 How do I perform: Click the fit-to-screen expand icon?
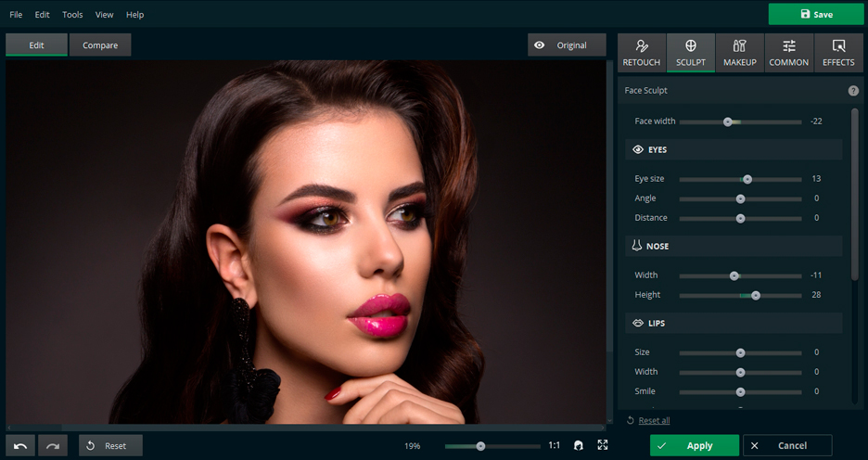pyautogui.click(x=603, y=445)
